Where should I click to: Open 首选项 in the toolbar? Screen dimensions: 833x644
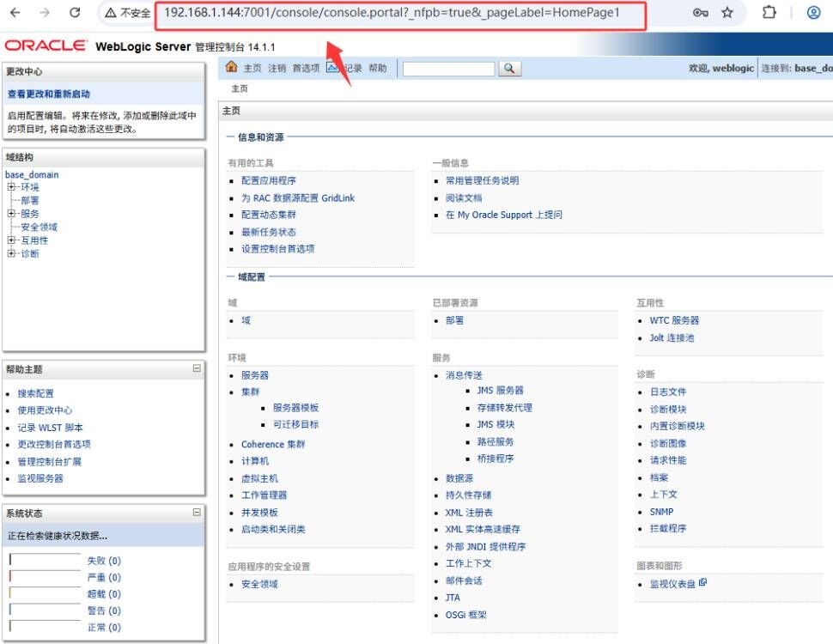[x=306, y=68]
